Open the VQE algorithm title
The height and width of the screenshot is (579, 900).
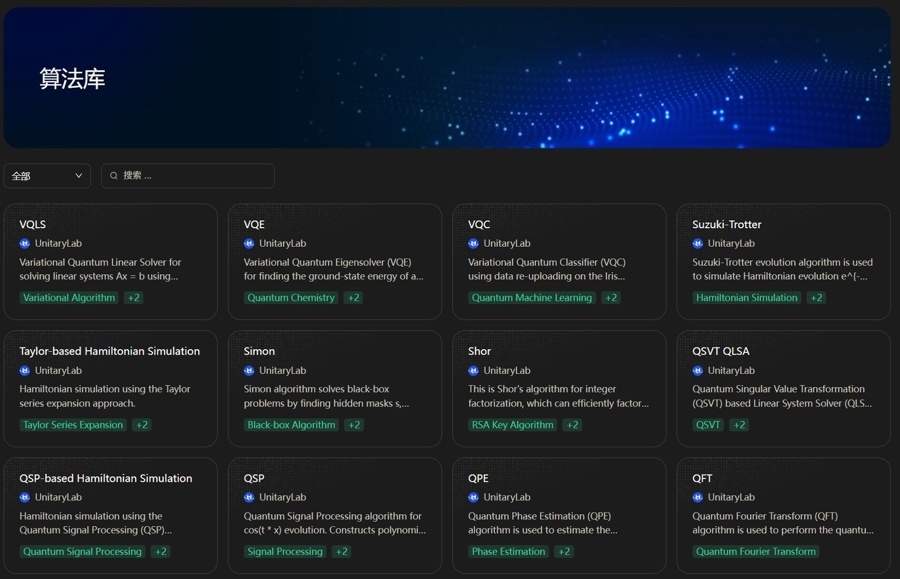(x=254, y=224)
